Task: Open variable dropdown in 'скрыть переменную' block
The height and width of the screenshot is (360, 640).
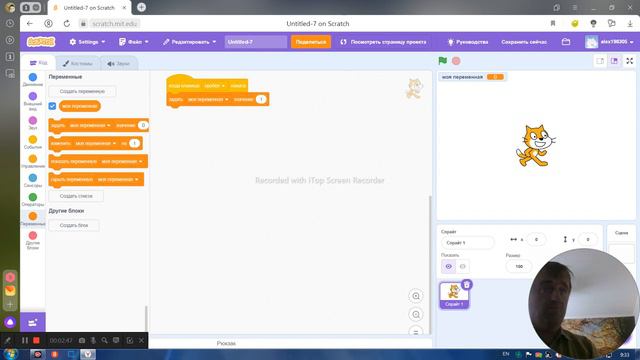Action: pos(118,179)
